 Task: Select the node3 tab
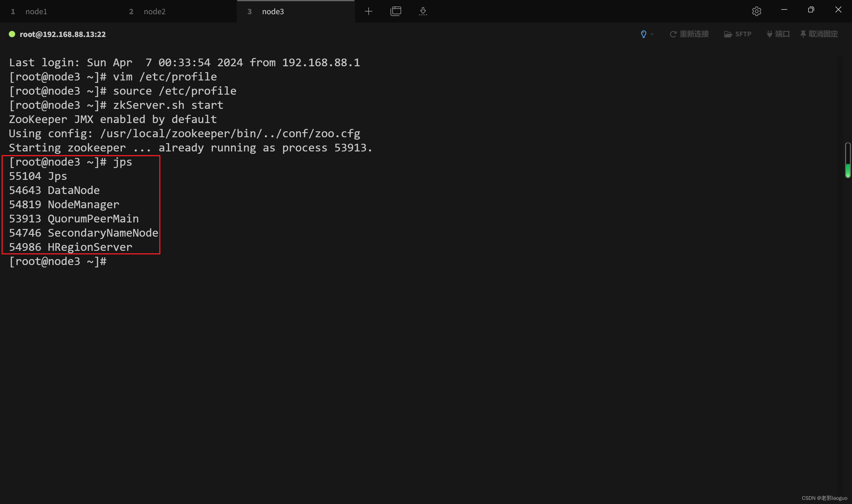tap(273, 12)
